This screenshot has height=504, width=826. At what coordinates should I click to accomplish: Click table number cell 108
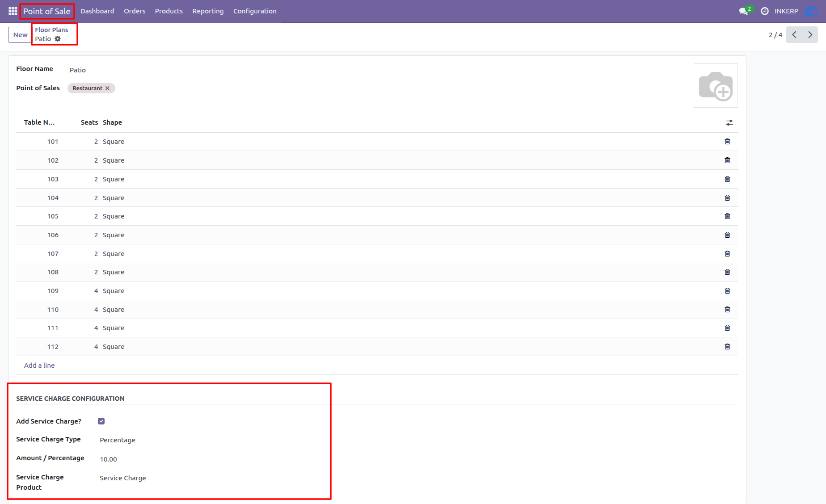(53, 272)
